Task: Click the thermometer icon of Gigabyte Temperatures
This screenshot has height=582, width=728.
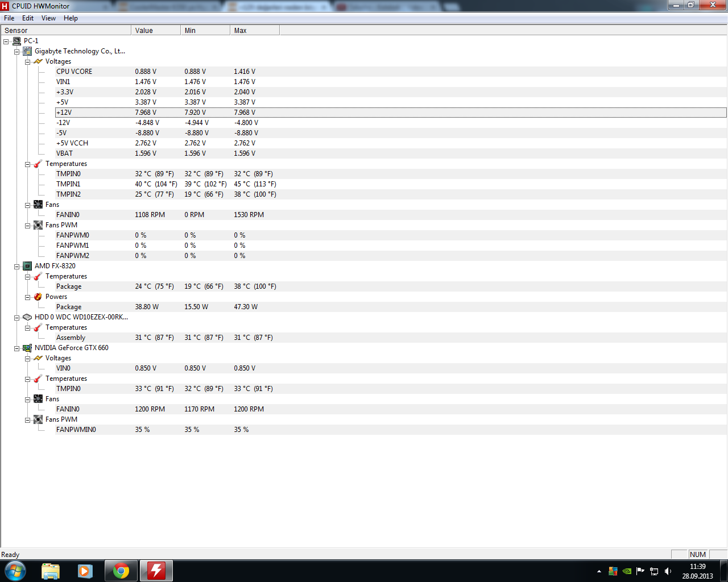Action: tap(38, 164)
